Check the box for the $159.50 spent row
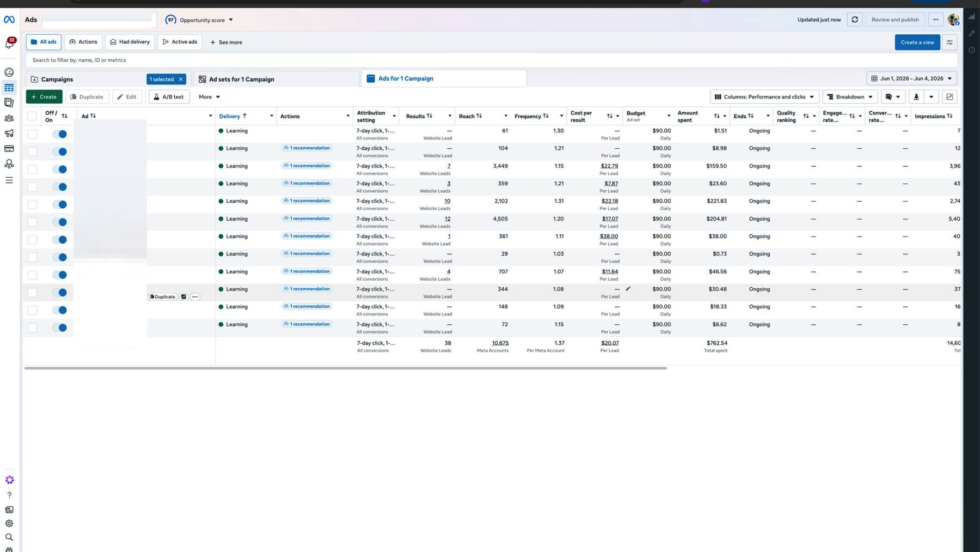The image size is (980, 552). pos(32,169)
